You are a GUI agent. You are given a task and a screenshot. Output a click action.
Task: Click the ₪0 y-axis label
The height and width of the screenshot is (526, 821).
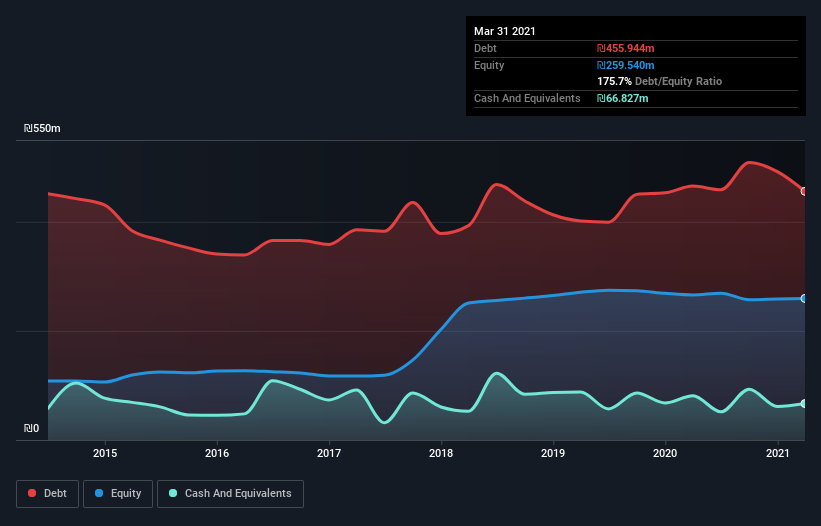coord(31,428)
